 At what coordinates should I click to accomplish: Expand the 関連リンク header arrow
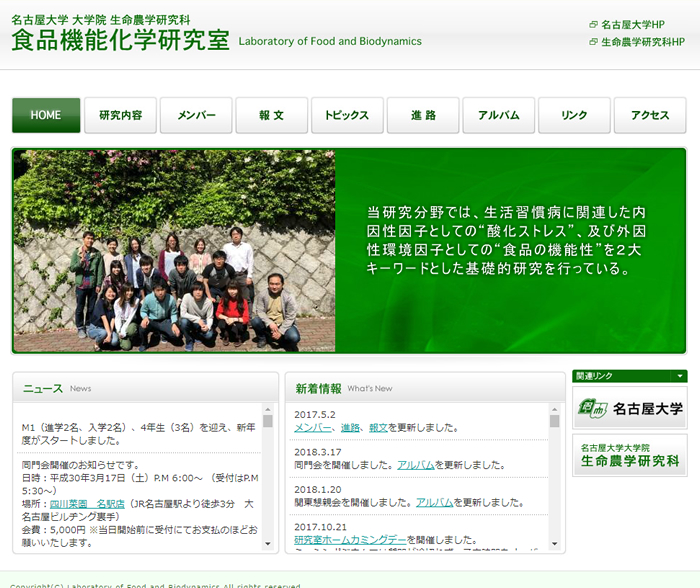pos(680,376)
